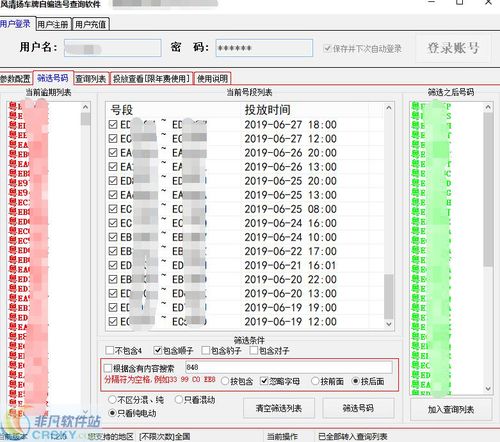
Task: Open the 用户注册 tab
Action: [53, 24]
